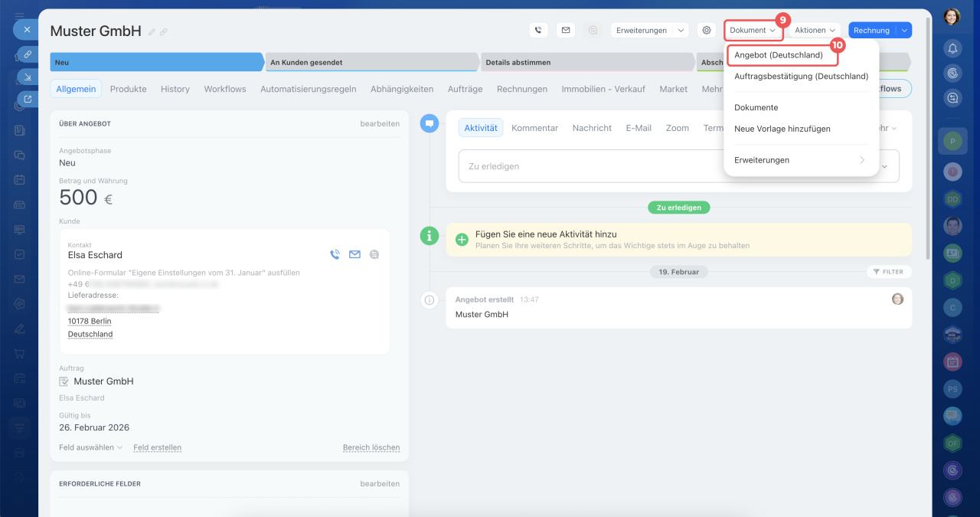Image resolution: width=980 pixels, height=517 pixels.
Task: Open the Mehr tabs dropdown
Action: tap(712, 89)
